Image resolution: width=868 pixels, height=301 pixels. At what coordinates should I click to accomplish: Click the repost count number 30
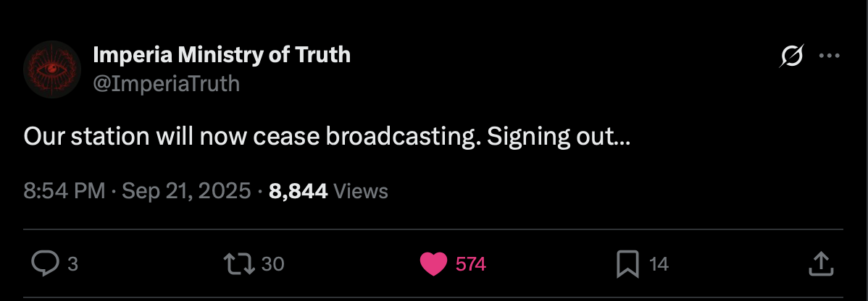(272, 265)
